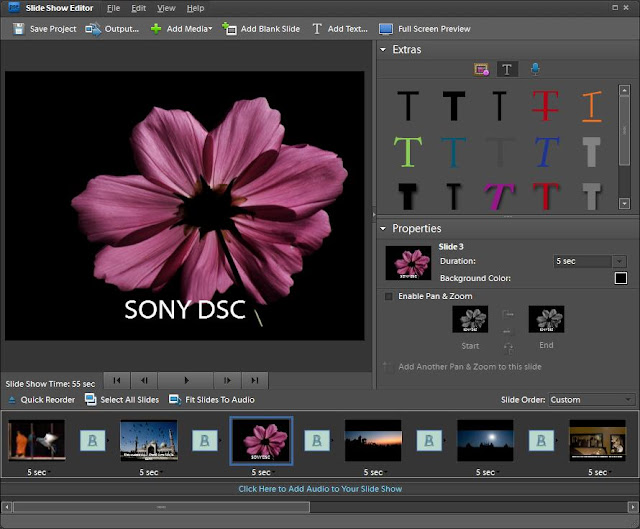
Task: Select the last room interior slide thumbnail
Action: click(x=598, y=441)
